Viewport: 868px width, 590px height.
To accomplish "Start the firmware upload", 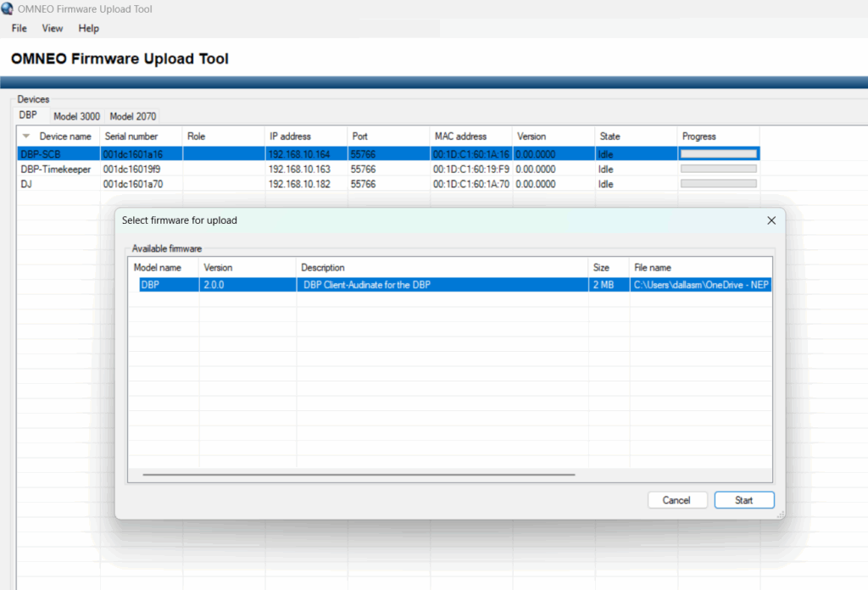I will [743, 500].
